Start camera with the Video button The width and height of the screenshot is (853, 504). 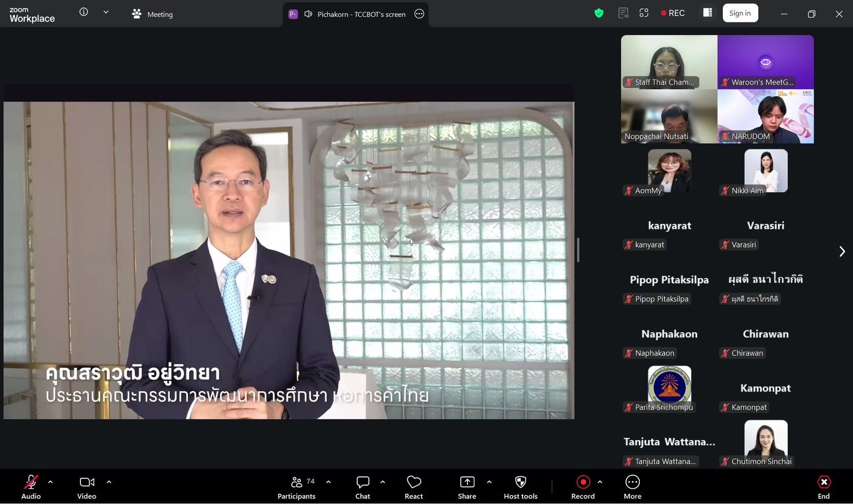coord(87,487)
